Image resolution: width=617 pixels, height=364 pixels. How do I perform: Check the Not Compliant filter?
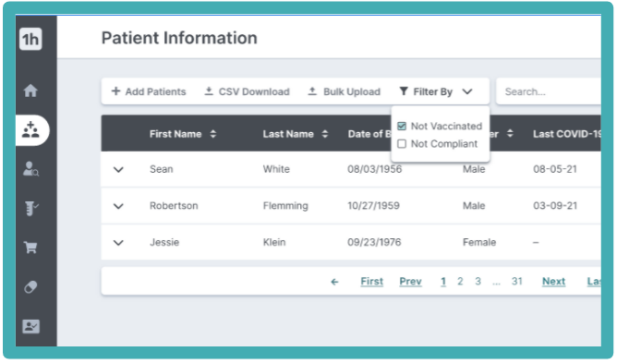click(402, 143)
